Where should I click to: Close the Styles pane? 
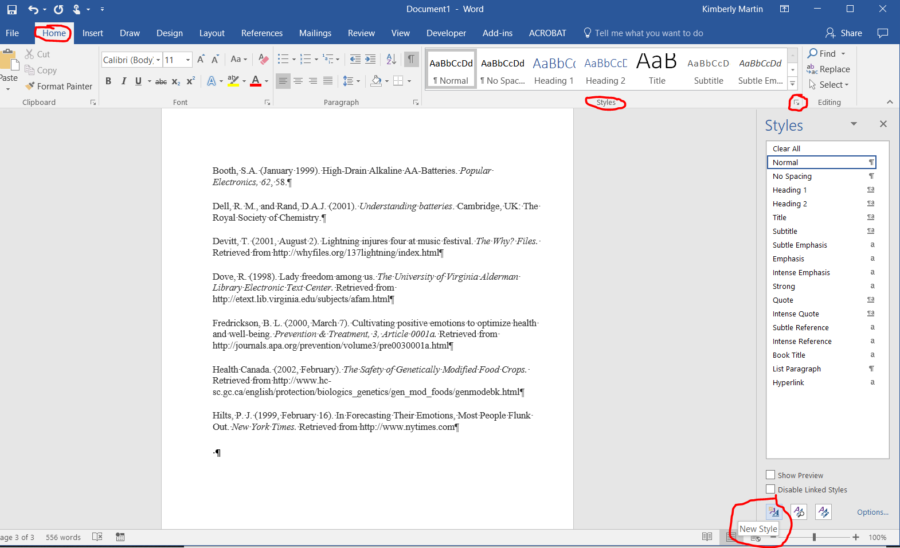883,124
